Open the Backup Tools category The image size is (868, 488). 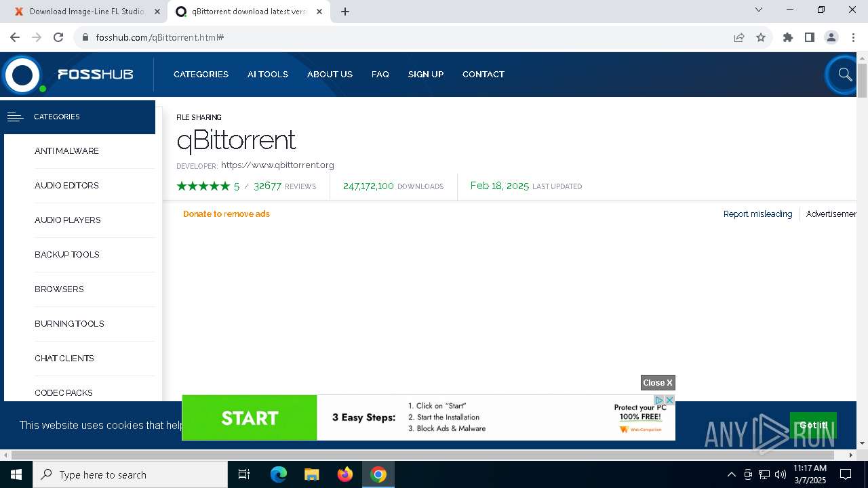67,255
